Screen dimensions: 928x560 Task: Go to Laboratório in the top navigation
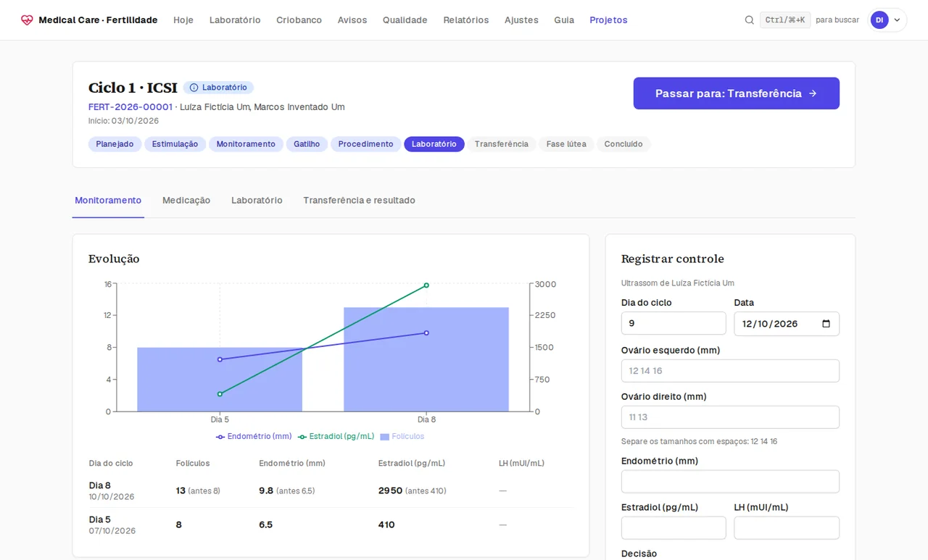(x=235, y=20)
